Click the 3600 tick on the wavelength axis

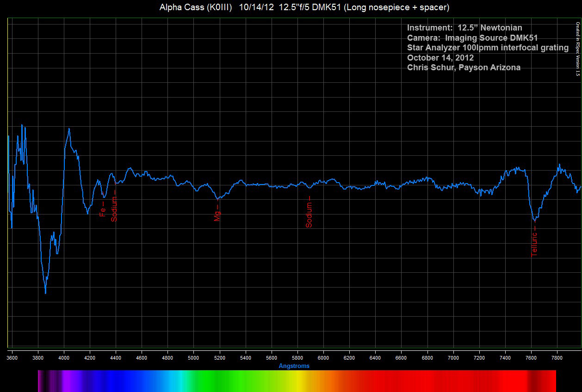click(x=12, y=357)
